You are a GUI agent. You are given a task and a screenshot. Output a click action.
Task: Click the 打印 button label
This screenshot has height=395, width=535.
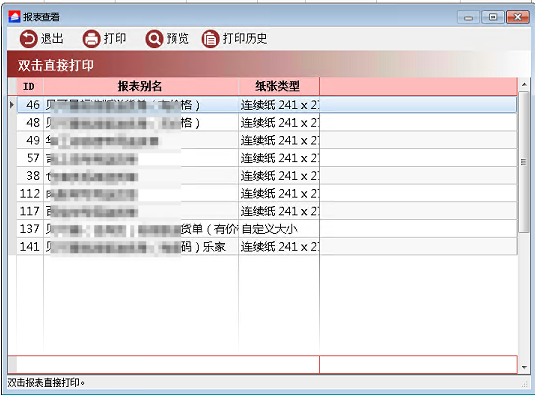pyautogui.click(x=115, y=39)
